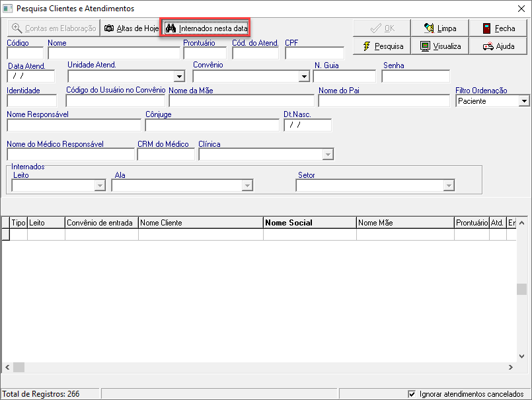The image size is (532, 400).
Task: Focus the N. Guia input field
Action: coord(344,77)
